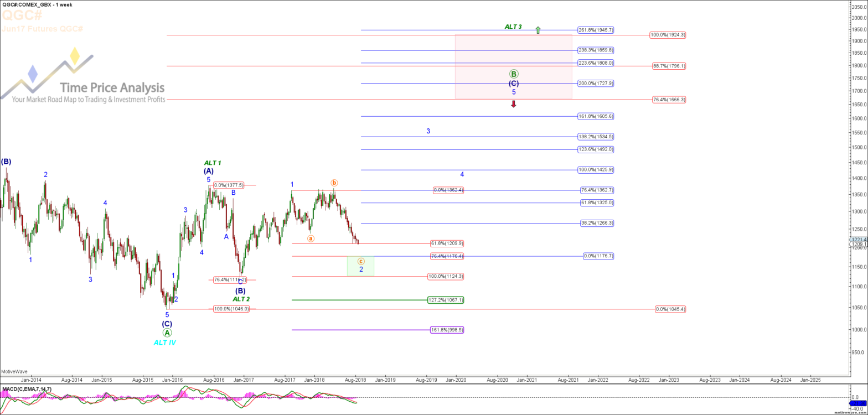Select the green circled B wave label
Viewport: 868px width, 415px height.
514,74
